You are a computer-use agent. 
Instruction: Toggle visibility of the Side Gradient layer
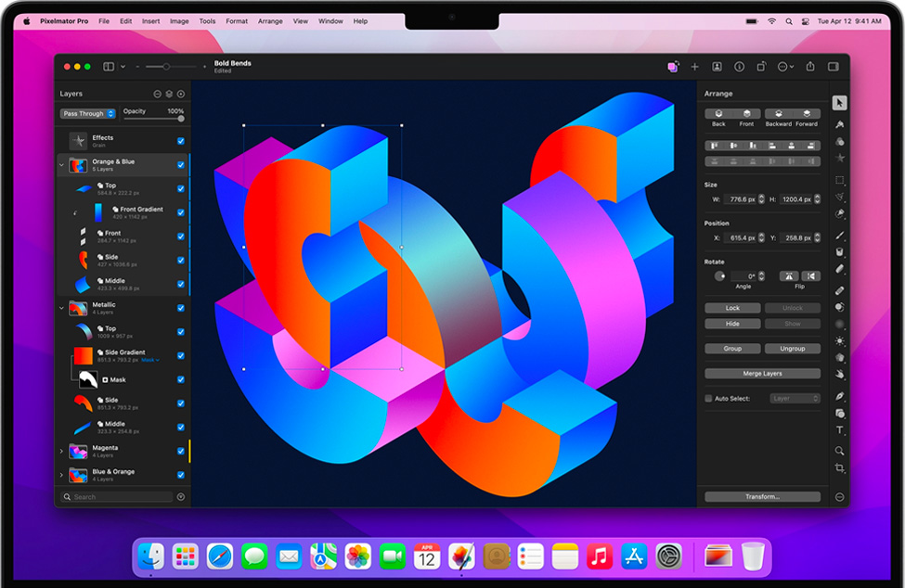tap(181, 355)
